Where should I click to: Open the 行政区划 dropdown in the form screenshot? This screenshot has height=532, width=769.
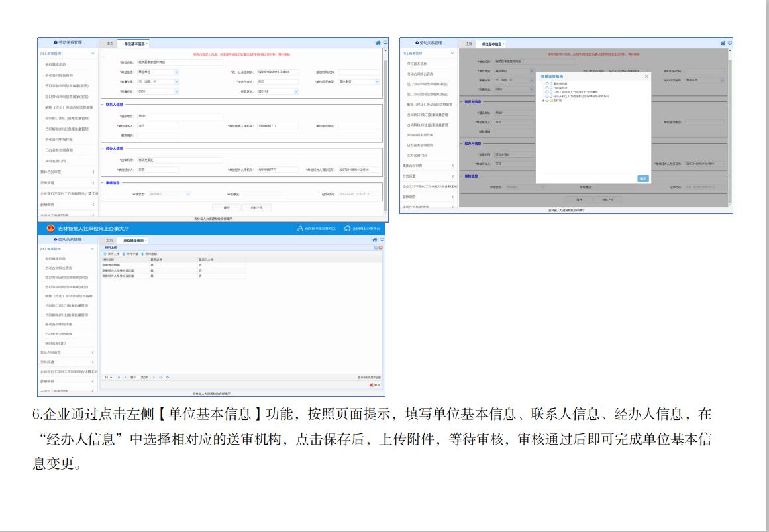(296, 92)
